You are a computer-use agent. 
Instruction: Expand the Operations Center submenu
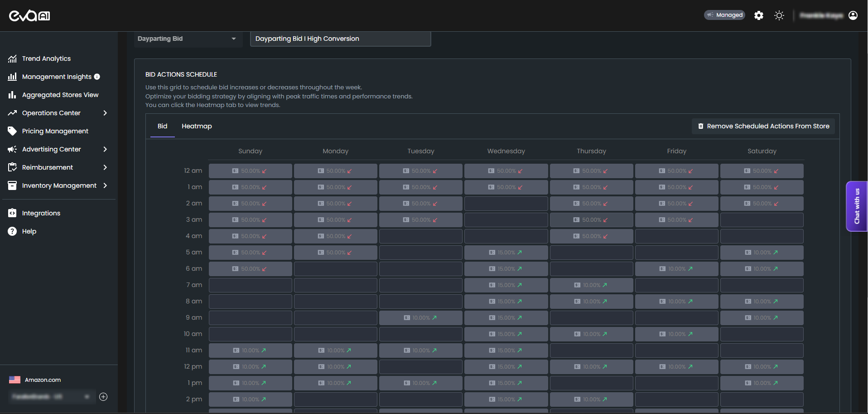point(105,113)
